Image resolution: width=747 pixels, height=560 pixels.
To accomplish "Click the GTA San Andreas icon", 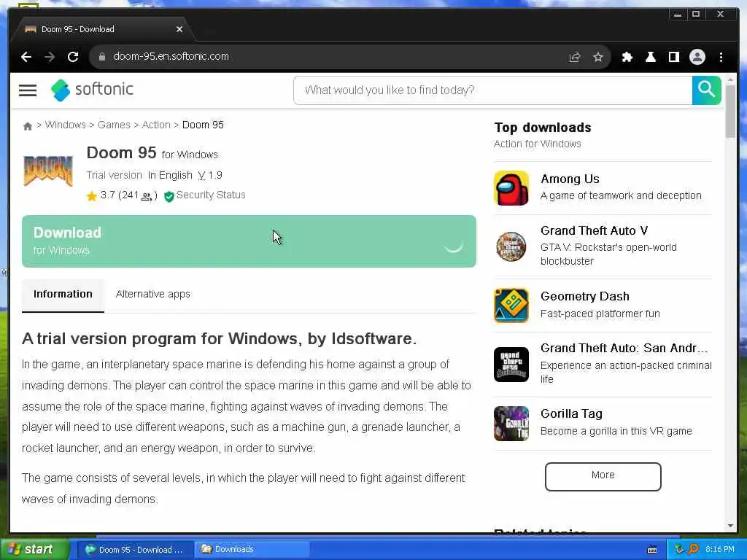I will [x=511, y=365].
